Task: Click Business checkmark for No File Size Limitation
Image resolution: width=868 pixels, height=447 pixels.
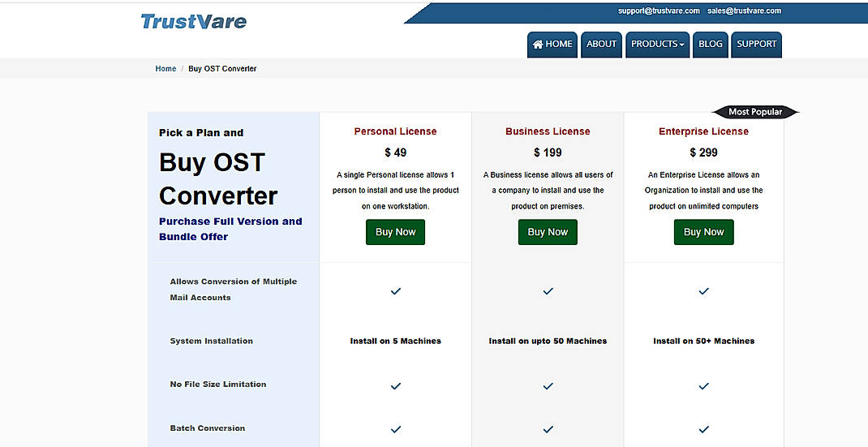Action: pos(548,386)
